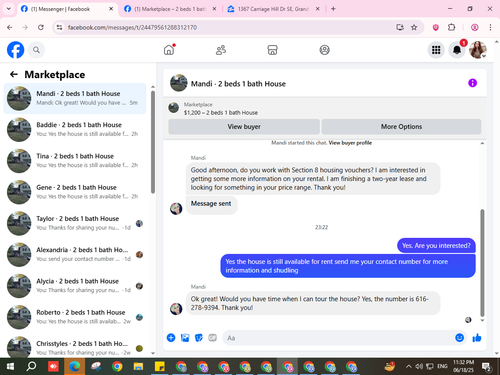The image size is (500, 375).
Task: Click the address bar URL
Action: 132,27
